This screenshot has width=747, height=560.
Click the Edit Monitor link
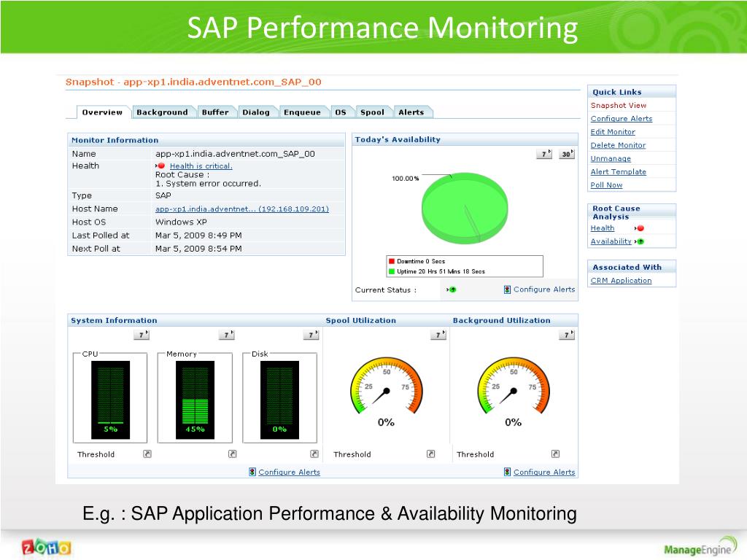coord(613,132)
